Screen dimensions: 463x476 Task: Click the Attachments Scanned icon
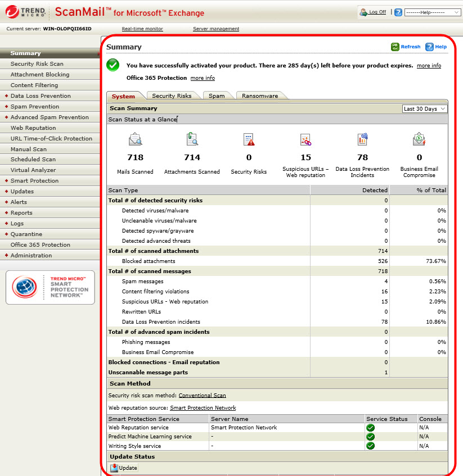pos(192,139)
